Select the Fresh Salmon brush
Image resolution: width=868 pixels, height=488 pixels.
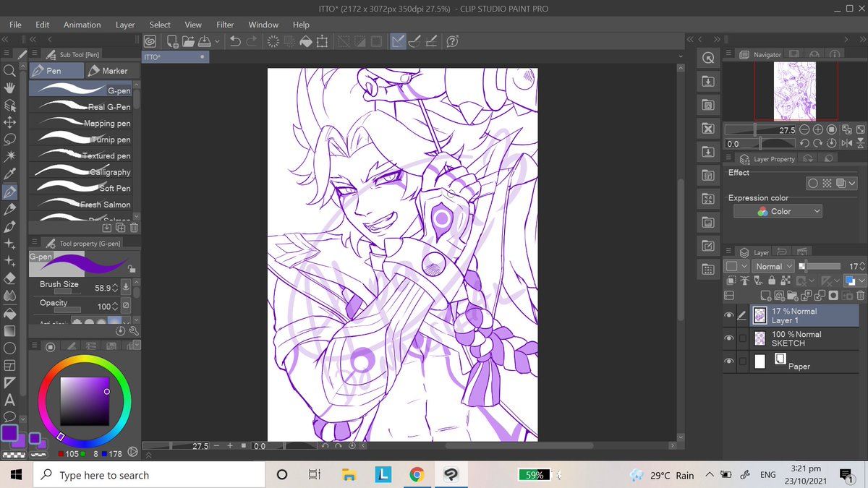(81, 205)
